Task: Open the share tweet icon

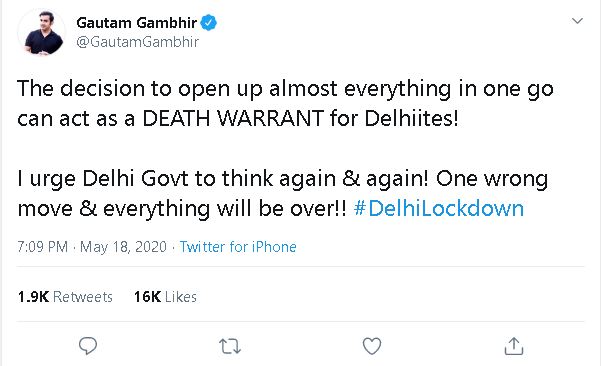Action: (514, 346)
